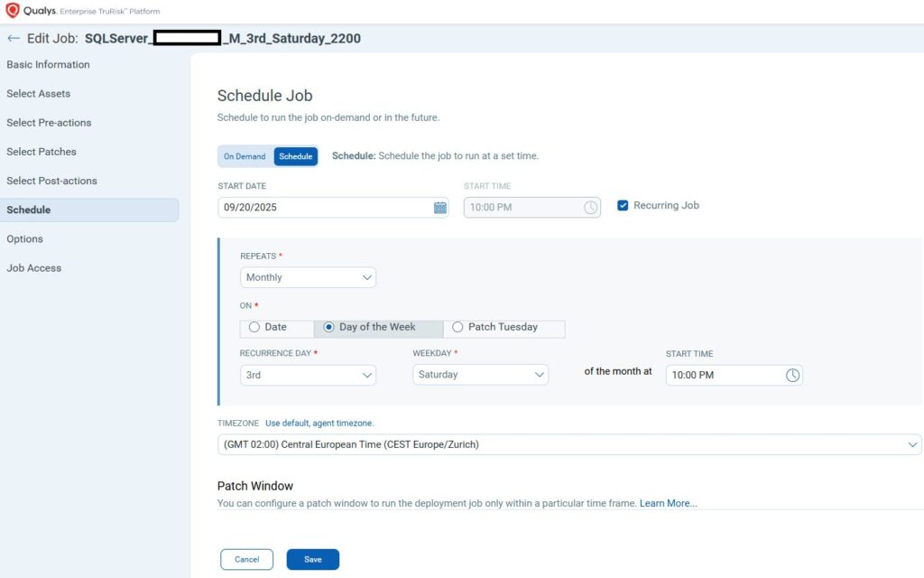Toggle the Recurring Job checkbox
924x578 pixels.
point(623,205)
